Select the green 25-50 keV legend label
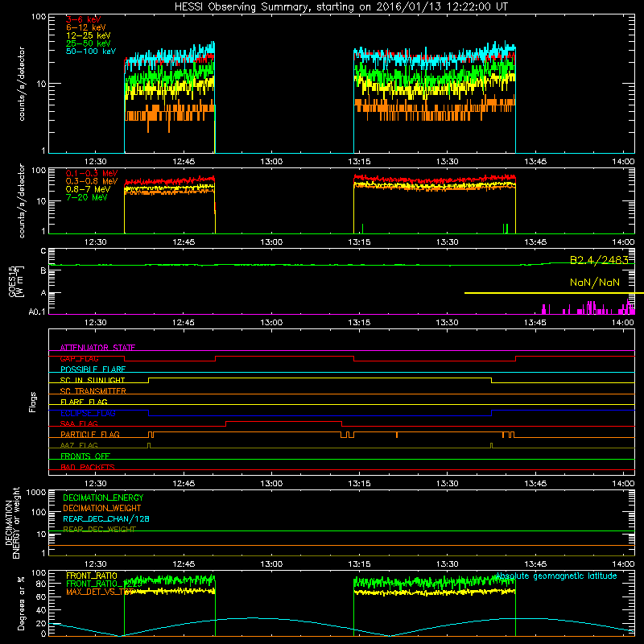Viewport: 644px width, 644px height. point(88,43)
